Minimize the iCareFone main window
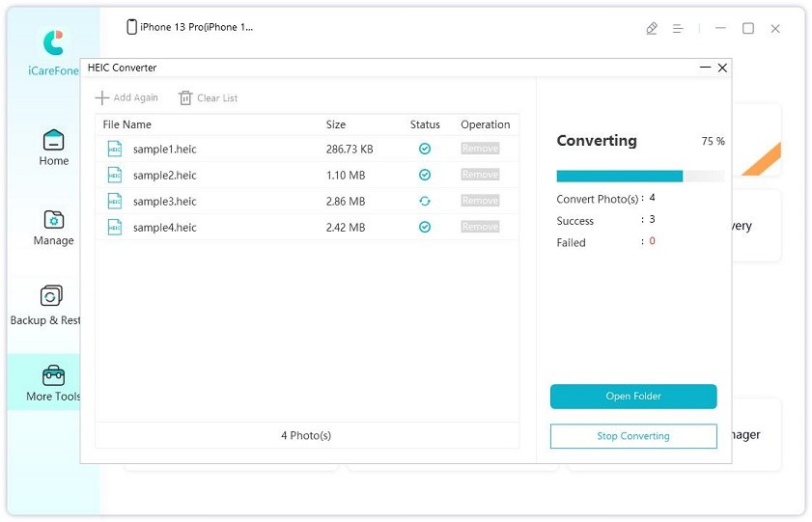This screenshot has width=812, height=522. coord(720,28)
